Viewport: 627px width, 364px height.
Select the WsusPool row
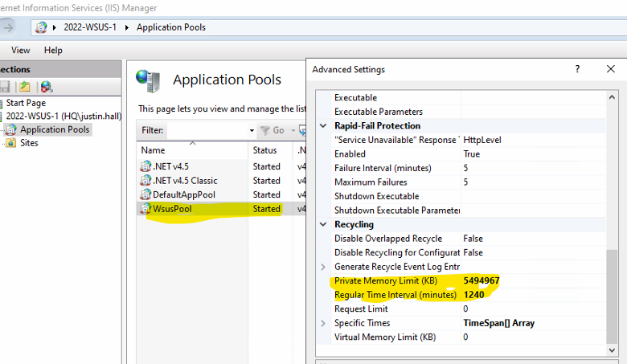(x=221, y=209)
